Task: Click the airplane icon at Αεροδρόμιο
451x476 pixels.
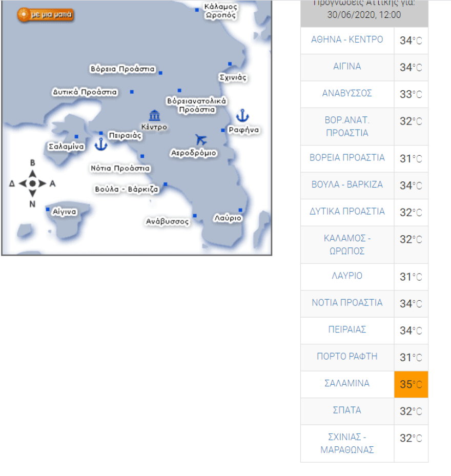Action: (201, 139)
